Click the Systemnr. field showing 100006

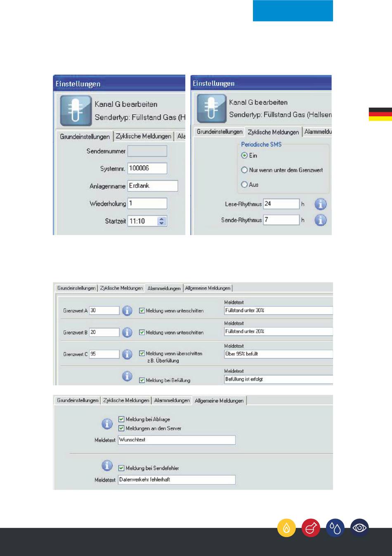(147, 168)
